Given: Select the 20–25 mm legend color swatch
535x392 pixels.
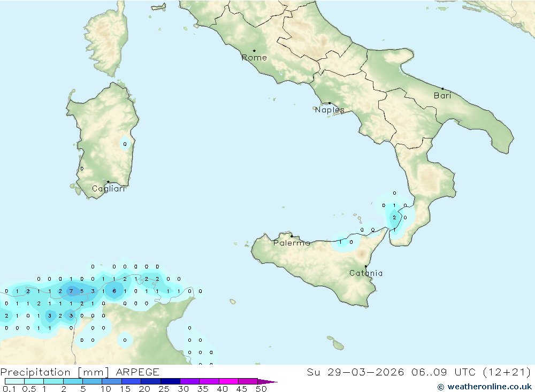Looking at the screenshot, I should click(150, 381).
